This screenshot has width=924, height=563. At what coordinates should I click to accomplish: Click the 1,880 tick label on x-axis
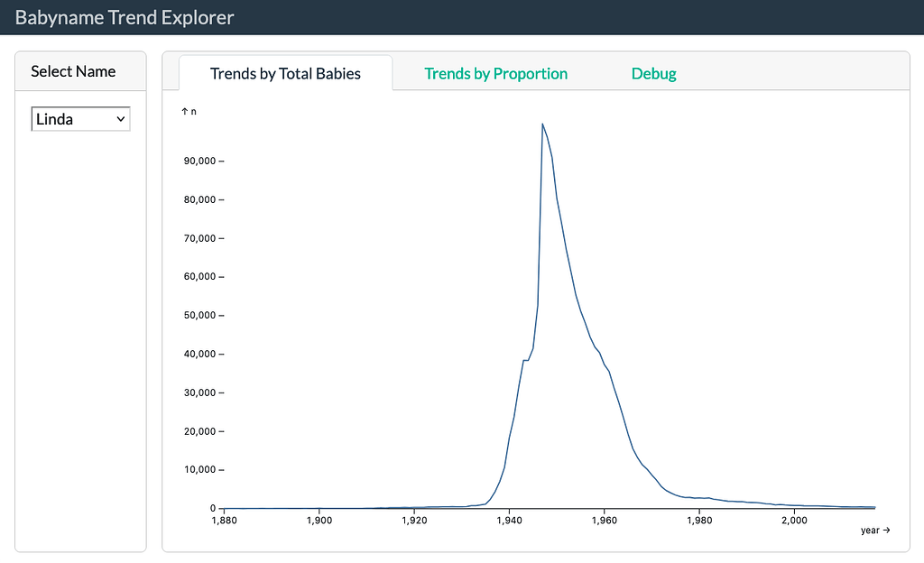click(224, 521)
